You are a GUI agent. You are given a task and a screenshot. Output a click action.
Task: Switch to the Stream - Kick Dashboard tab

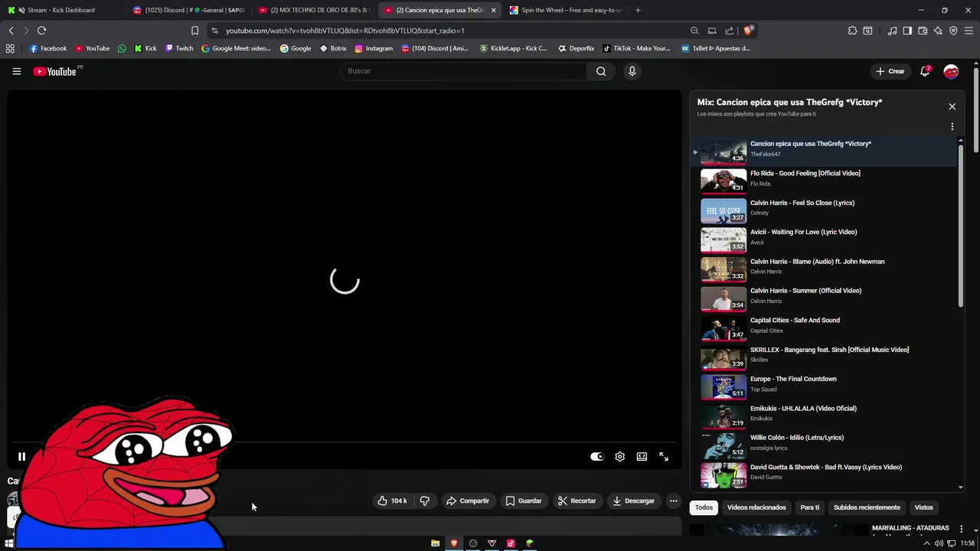(61, 10)
